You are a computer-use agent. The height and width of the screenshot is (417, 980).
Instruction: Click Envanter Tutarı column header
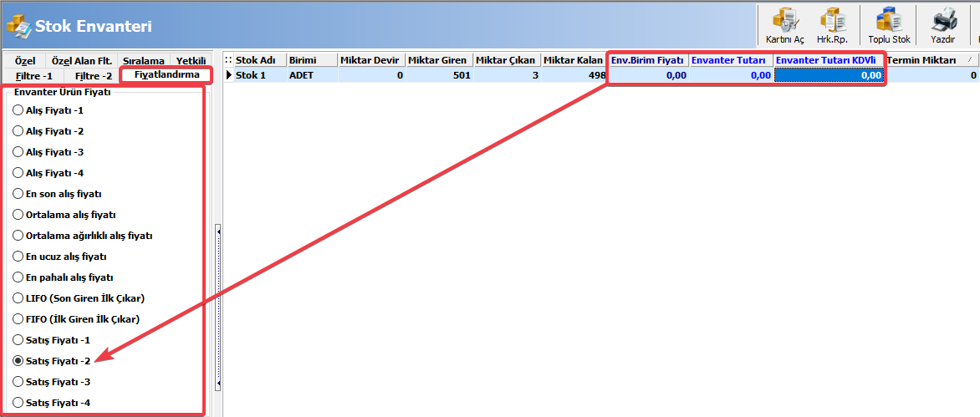pyautogui.click(x=731, y=60)
